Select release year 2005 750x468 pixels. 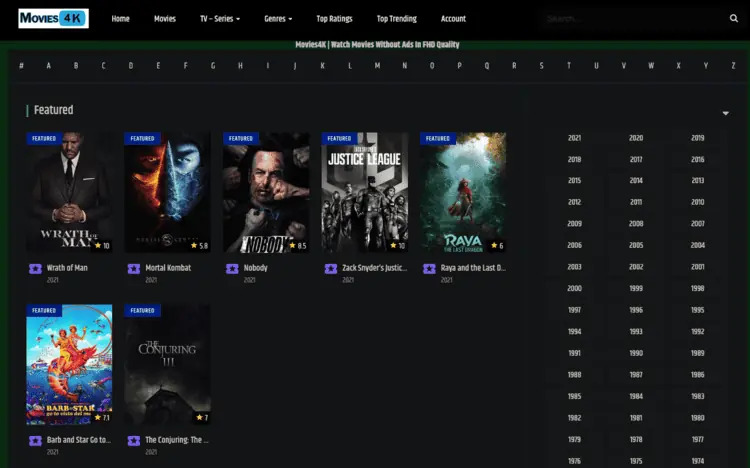click(636, 245)
